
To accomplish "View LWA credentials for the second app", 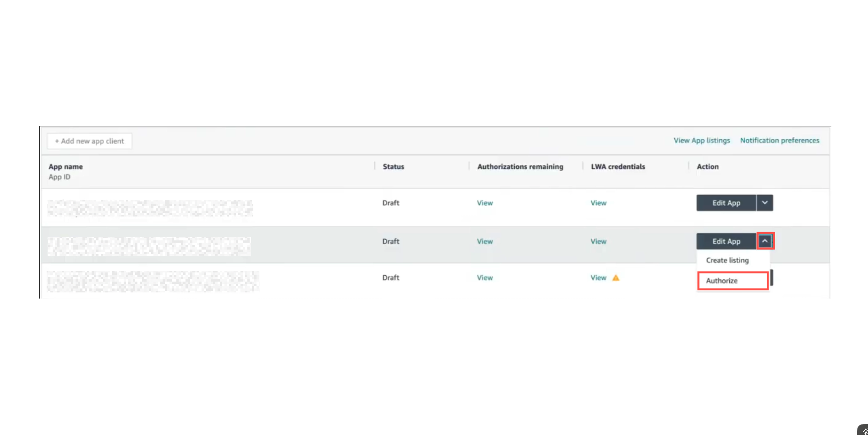I will pyautogui.click(x=598, y=241).
